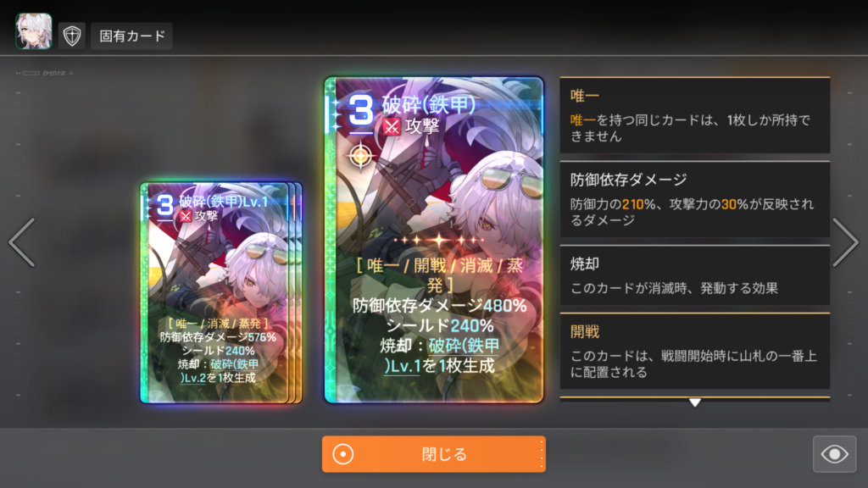
Task: Click the circle icon inside close button
Action: click(x=343, y=454)
